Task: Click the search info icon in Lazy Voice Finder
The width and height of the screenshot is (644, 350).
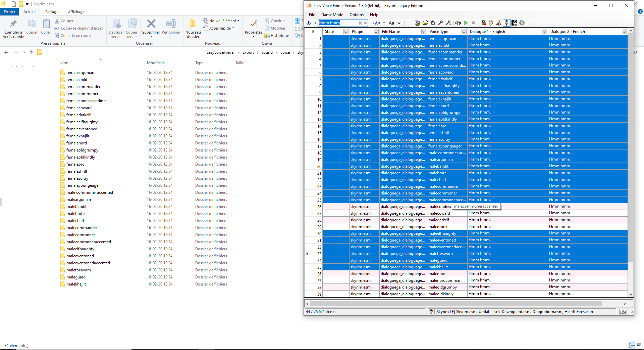Action: pyautogui.click(x=309, y=23)
